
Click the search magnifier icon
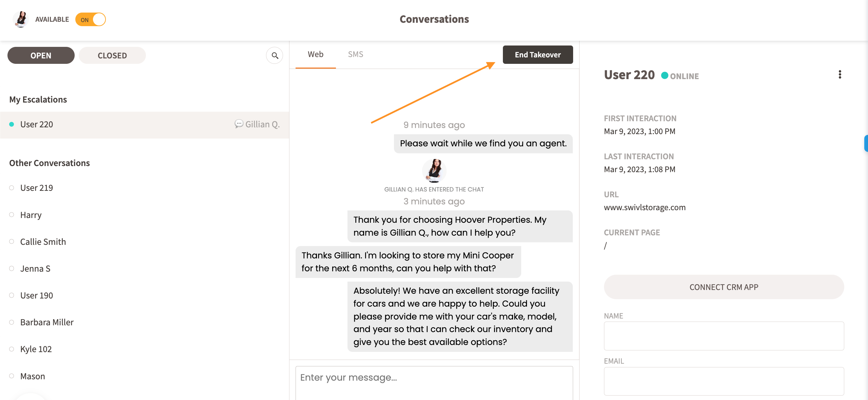[x=275, y=55]
